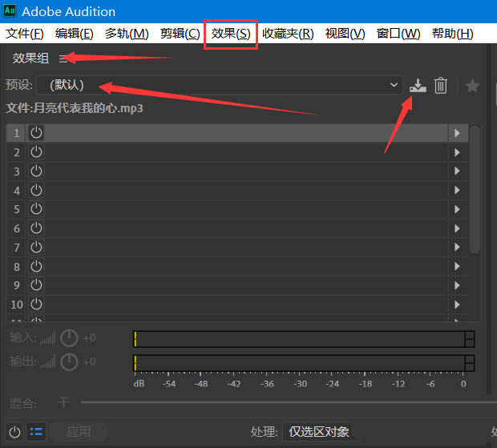Open the 帮助(H) menu
Image resolution: width=497 pixels, height=448 pixels.
pyautogui.click(x=453, y=34)
